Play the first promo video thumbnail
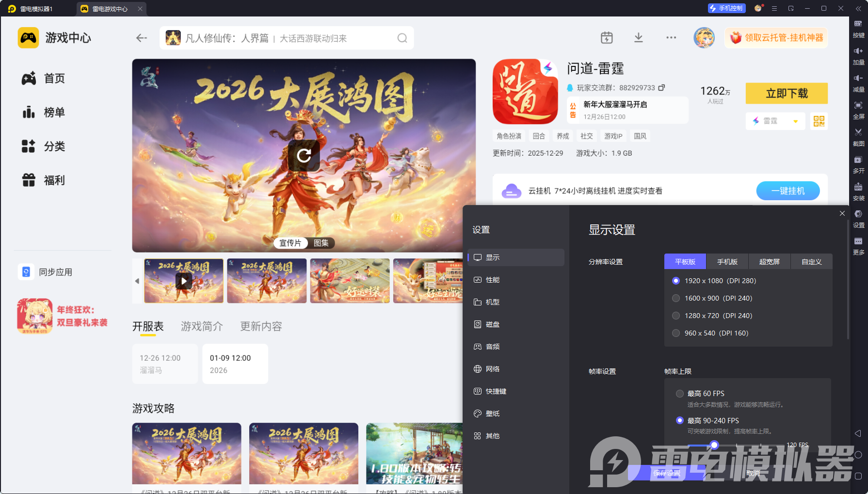This screenshot has width=868, height=494. [184, 281]
